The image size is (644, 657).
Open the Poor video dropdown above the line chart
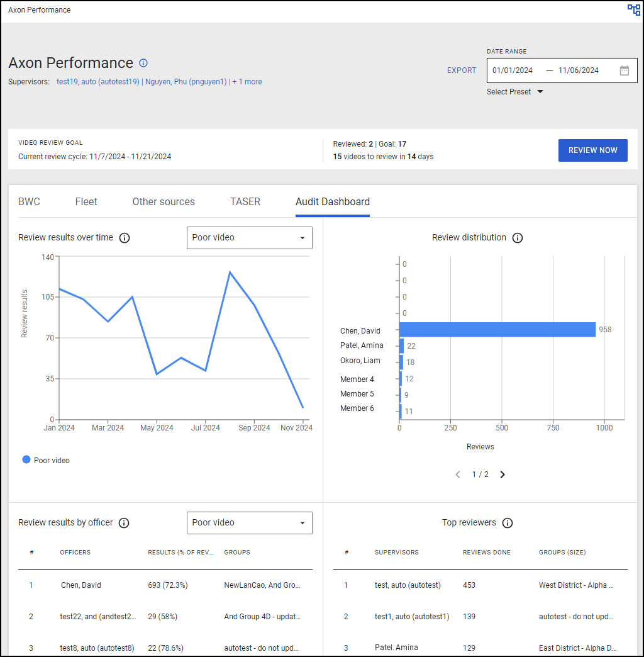point(249,238)
